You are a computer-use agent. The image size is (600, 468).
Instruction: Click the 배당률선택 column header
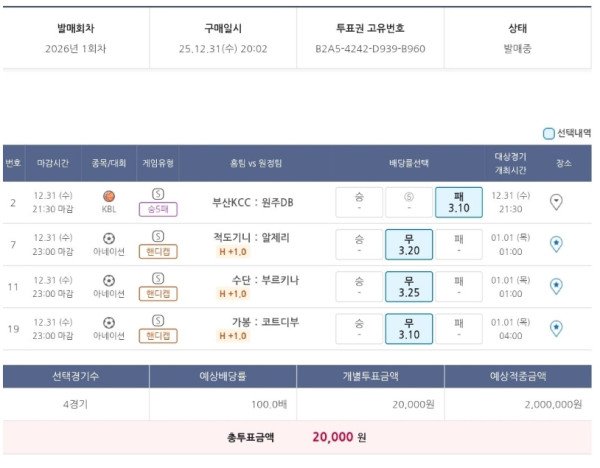(x=409, y=162)
